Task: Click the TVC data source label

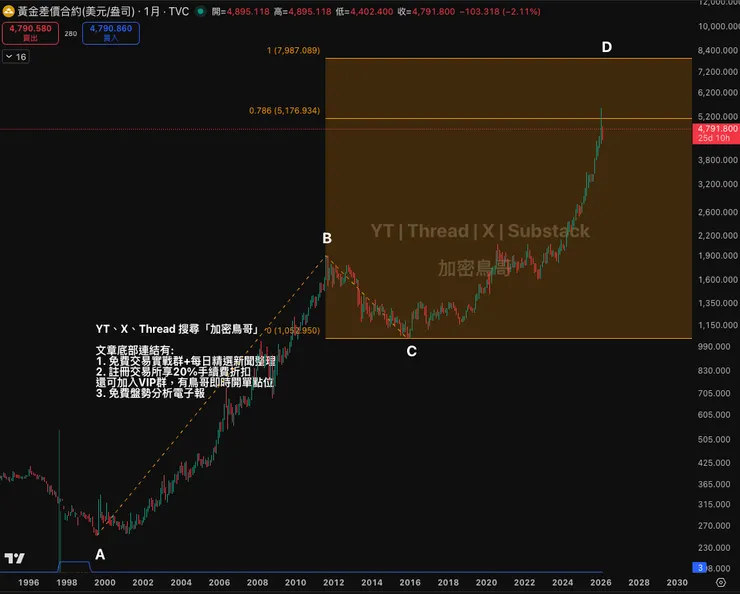Action: 179,11
